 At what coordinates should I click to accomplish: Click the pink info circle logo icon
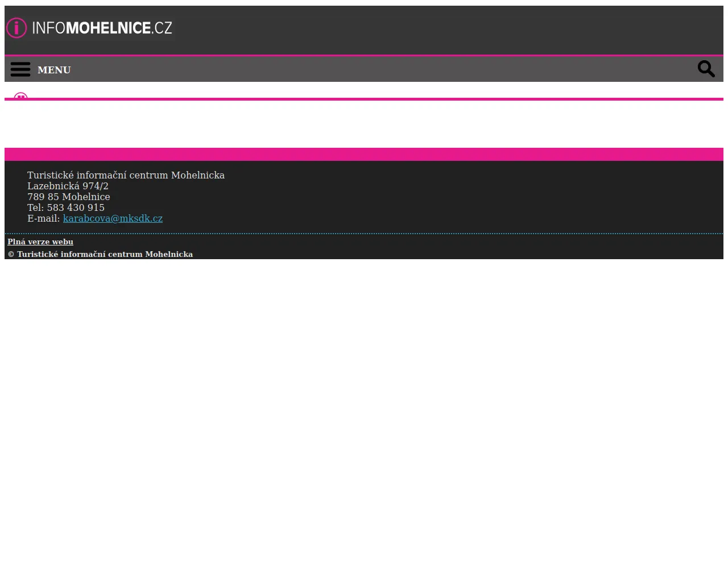(x=16, y=28)
